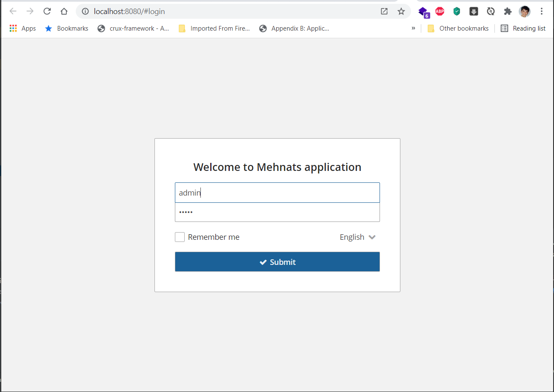Screen dimensions: 554x392
Task: Open the circular sync extension icon
Action: 491,11
